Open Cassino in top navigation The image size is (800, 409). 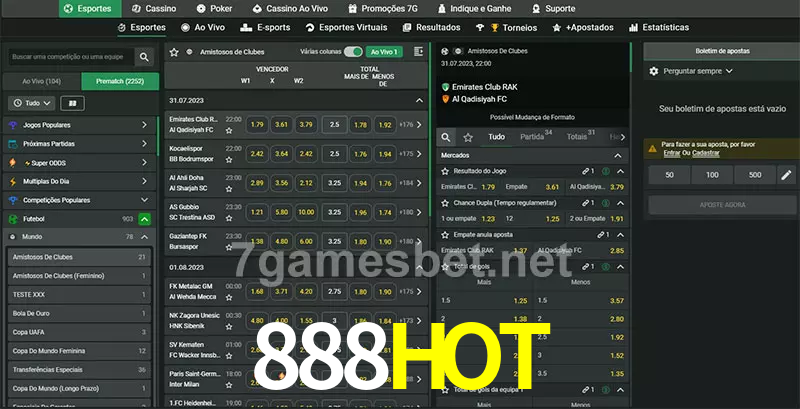(x=154, y=9)
